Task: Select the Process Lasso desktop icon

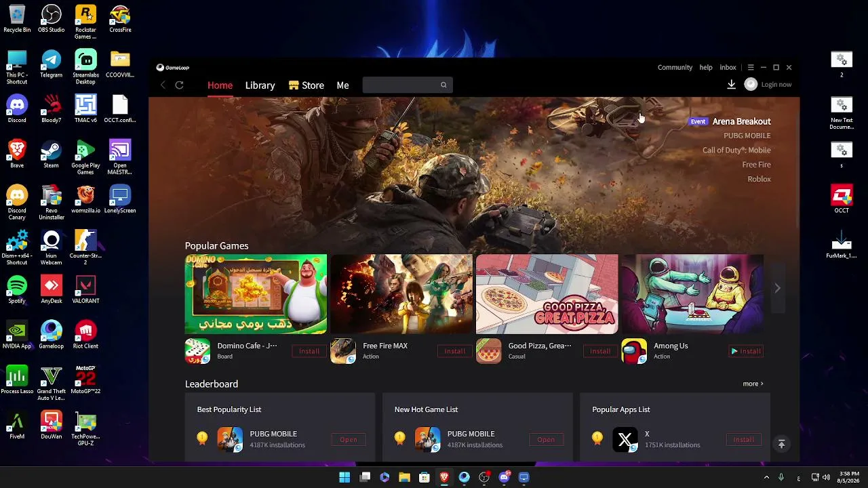Action: click(x=17, y=380)
